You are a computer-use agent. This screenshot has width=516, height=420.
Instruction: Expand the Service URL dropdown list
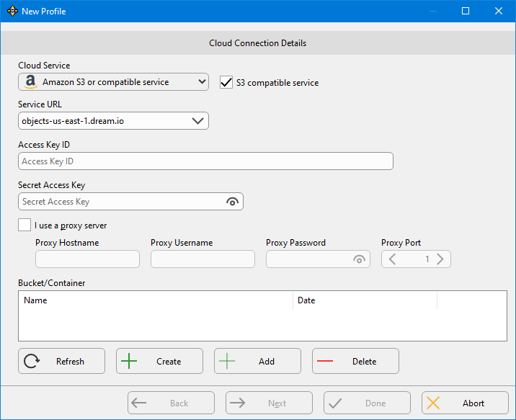(x=198, y=121)
